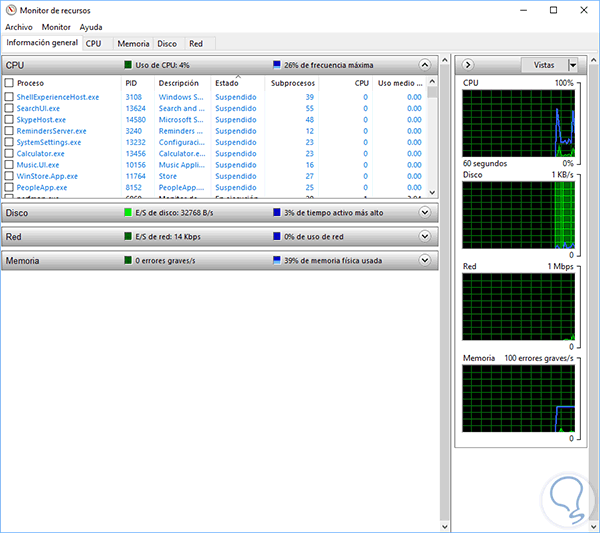
Task: Switch to the Disco tab
Action: (x=167, y=44)
